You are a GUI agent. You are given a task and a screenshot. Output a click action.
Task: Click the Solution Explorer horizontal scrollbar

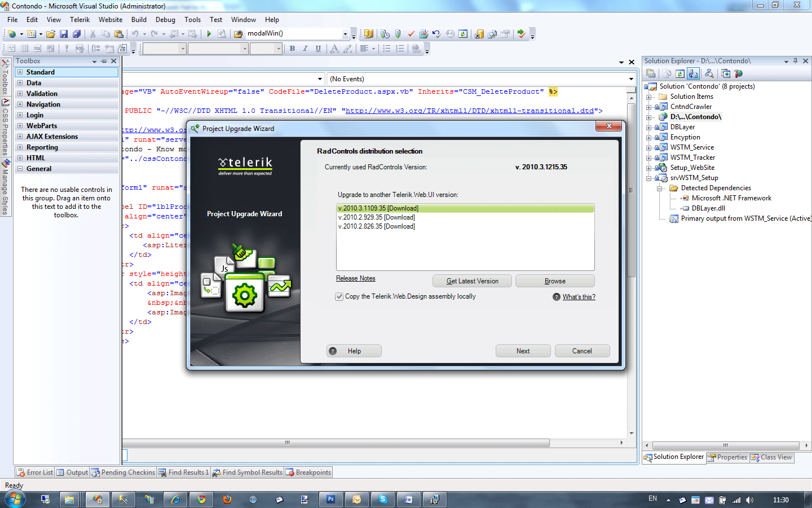726,445
